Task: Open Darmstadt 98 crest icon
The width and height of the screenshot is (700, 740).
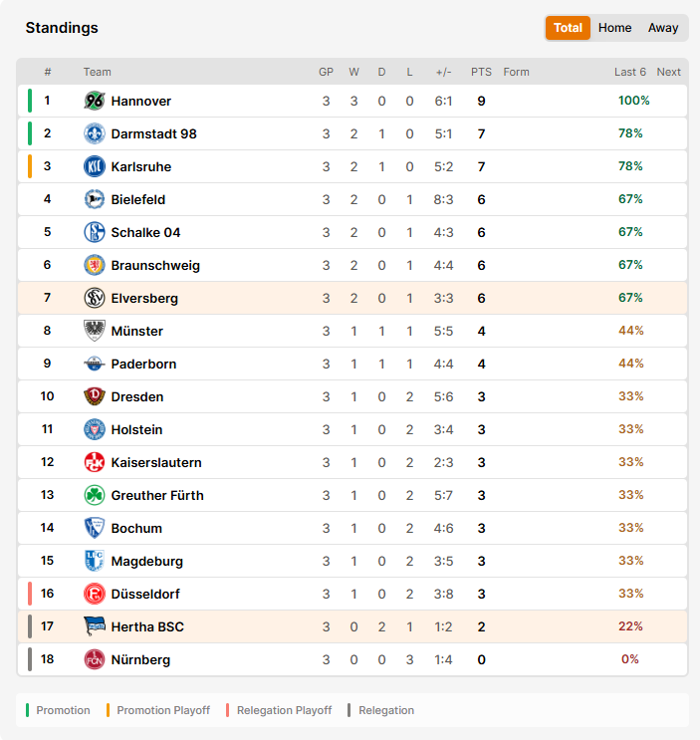Action: [x=95, y=133]
